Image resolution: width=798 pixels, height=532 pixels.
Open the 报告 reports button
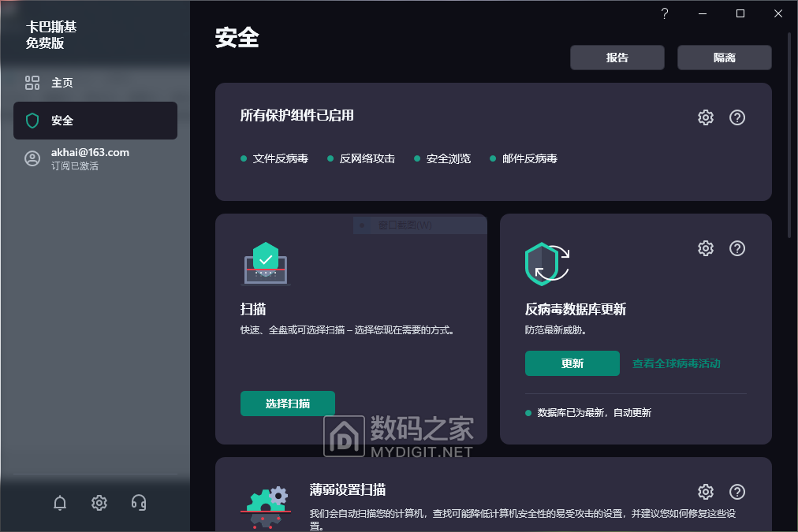[617, 58]
